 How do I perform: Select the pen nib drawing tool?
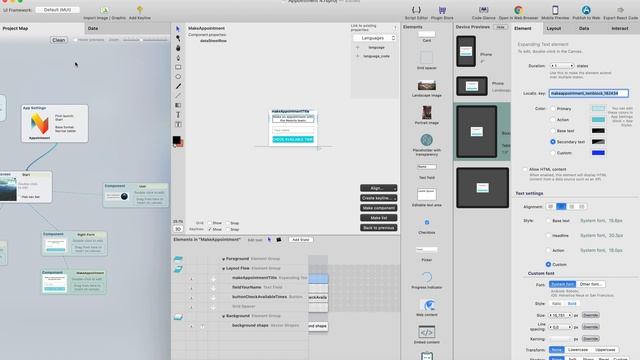(178, 58)
